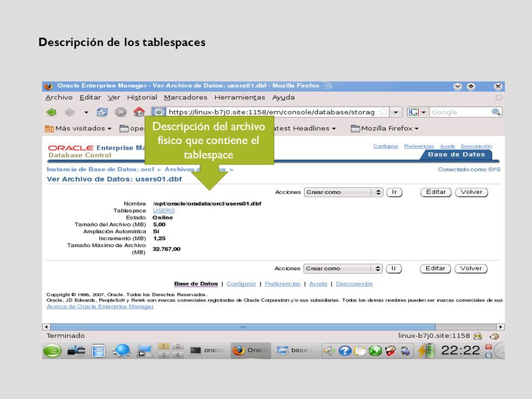This screenshot has height=399, width=532.
Task: Focus the Google search input field
Action: click(x=460, y=112)
